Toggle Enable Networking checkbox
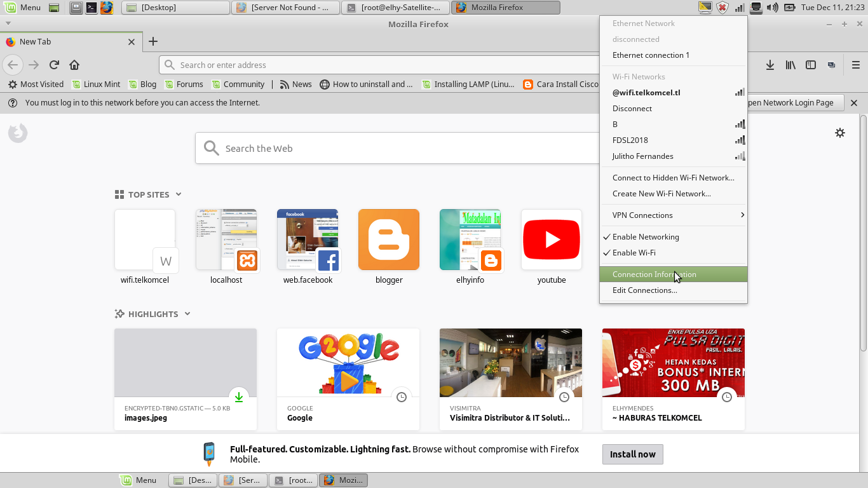This screenshot has width=868, height=488. [x=674, y=236]
